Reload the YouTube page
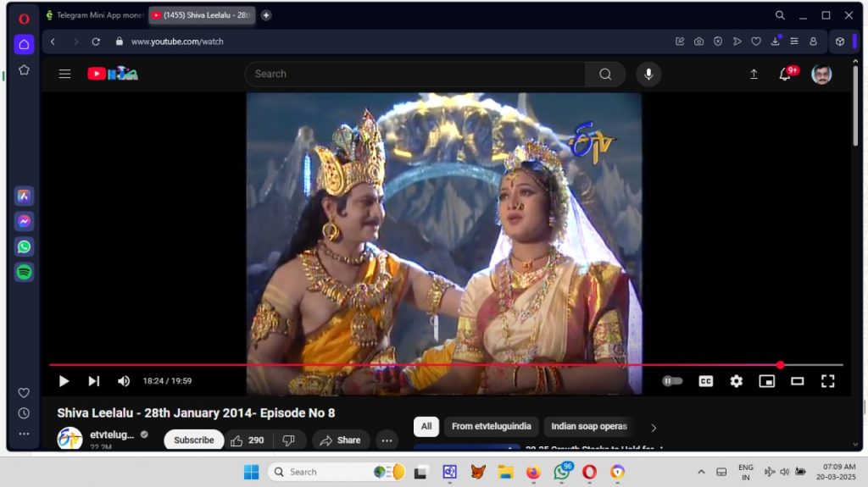Screen dimensions: 868x487 96,42
